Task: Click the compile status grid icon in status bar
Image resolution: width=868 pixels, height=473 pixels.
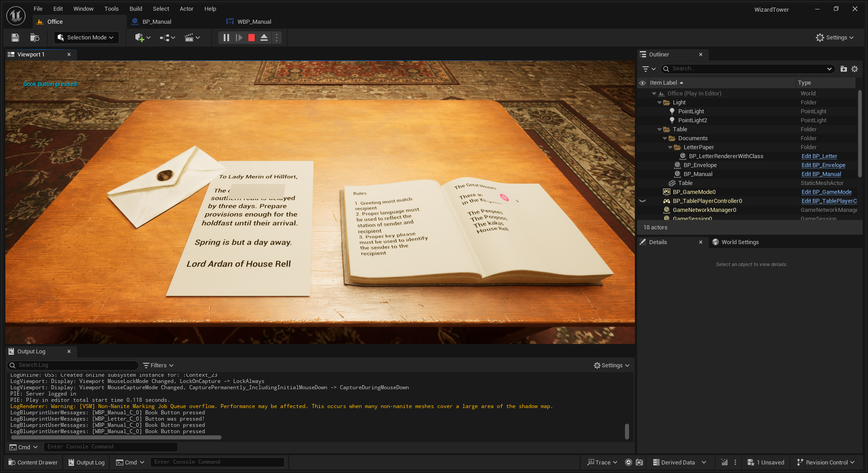Action: pyautogui.click(x=725, y=462)
